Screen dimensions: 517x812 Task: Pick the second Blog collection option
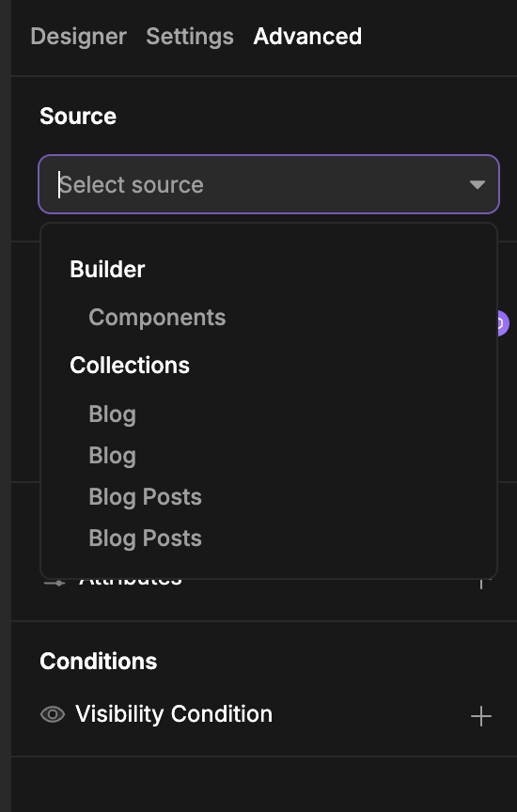click(113, 456)
